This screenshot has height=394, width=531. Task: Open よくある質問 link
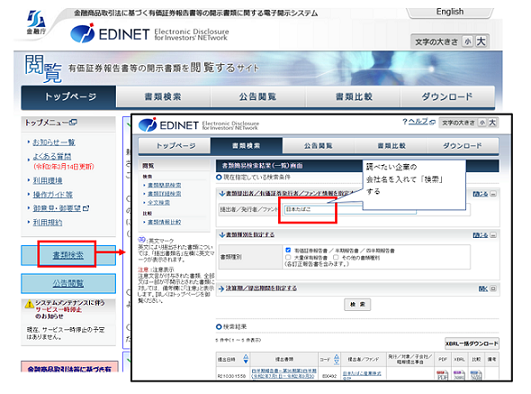click(x=52, y=156)
